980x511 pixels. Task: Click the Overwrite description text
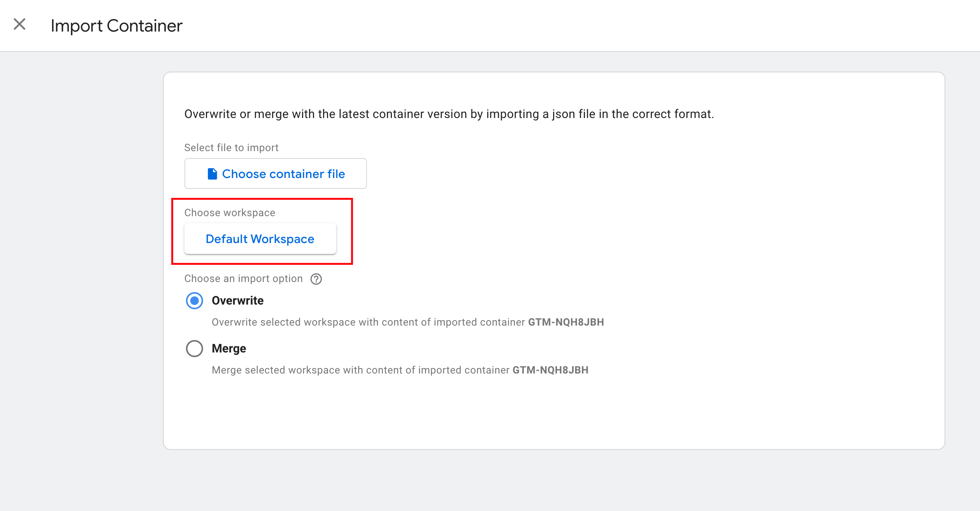(x=368, y=322)
